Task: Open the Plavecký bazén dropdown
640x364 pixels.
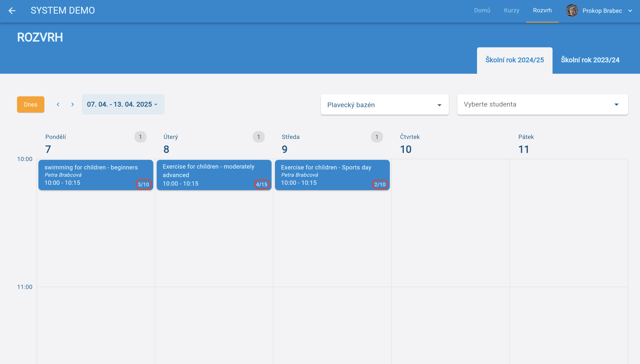Action: [x=385, y=105]
